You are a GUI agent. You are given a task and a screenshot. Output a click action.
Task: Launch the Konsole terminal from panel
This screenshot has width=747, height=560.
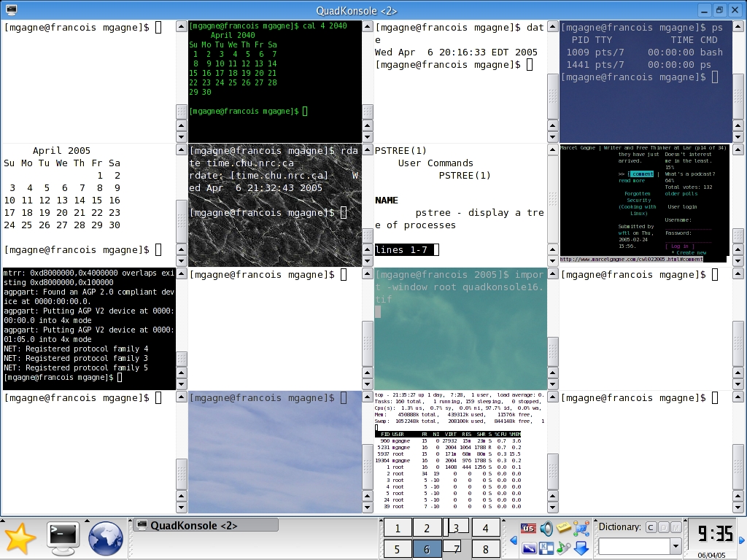(63, 539)
